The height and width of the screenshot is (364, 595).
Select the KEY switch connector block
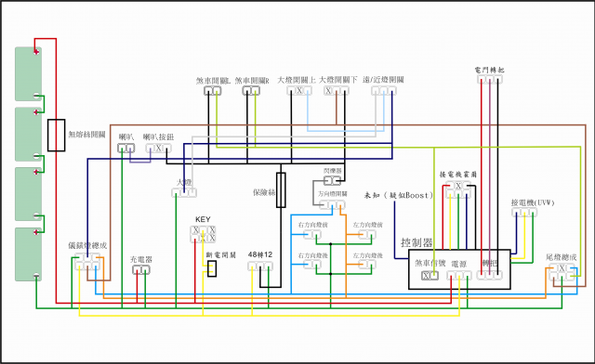coord(204,234)
